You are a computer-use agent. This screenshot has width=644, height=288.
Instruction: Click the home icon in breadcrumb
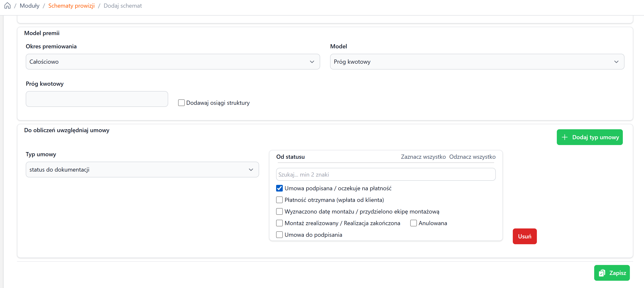[7, 5]
